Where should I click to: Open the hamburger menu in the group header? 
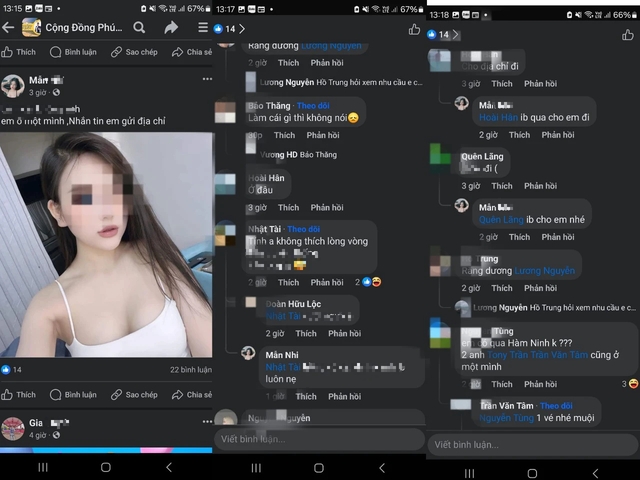click(x=203, y=28)
